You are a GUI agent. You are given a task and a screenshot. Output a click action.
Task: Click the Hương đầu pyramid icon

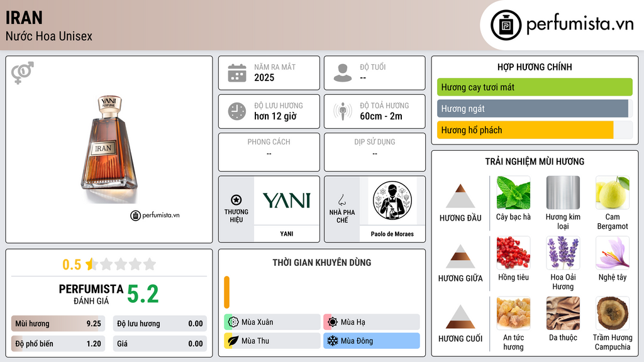coord(460,196)
